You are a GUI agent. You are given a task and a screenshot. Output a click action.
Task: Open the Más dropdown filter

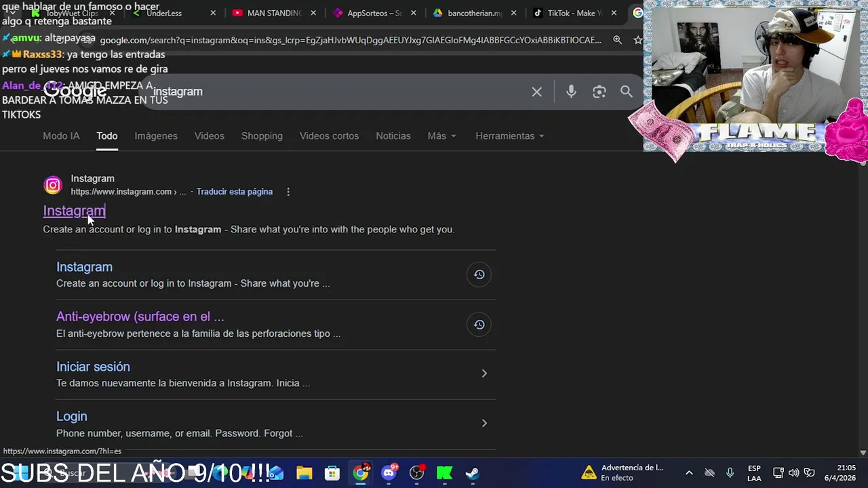pyautogui.click(x=442, y=136)
